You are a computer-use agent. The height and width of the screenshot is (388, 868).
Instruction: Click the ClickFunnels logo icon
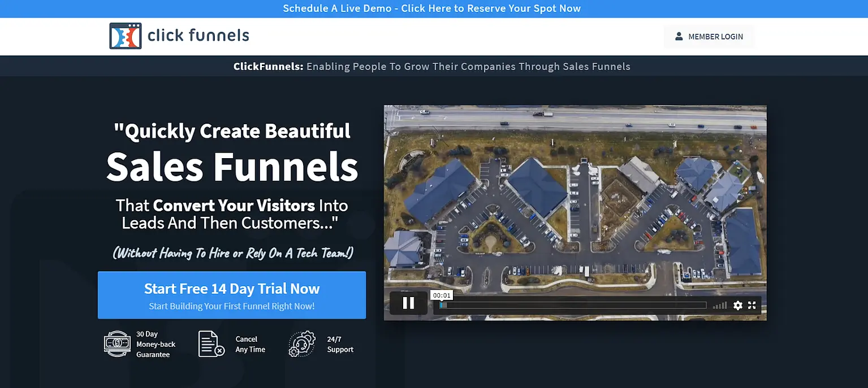126,36
